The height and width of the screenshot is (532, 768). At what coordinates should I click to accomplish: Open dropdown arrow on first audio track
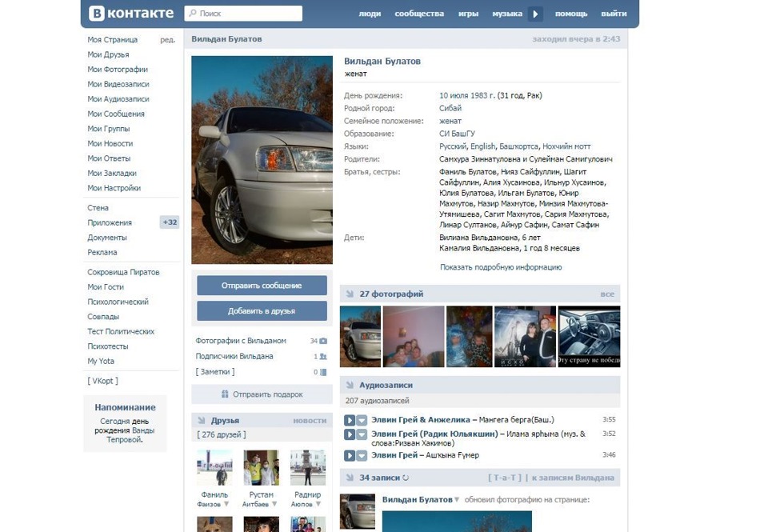[362, 420]
